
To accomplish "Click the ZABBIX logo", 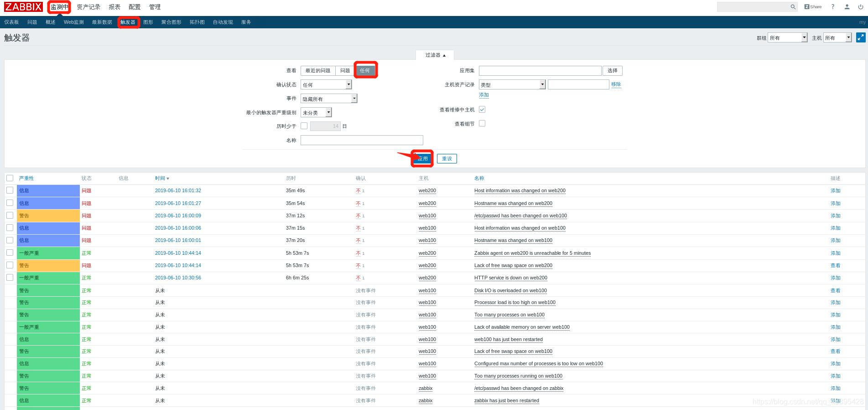I will point(23,7).
